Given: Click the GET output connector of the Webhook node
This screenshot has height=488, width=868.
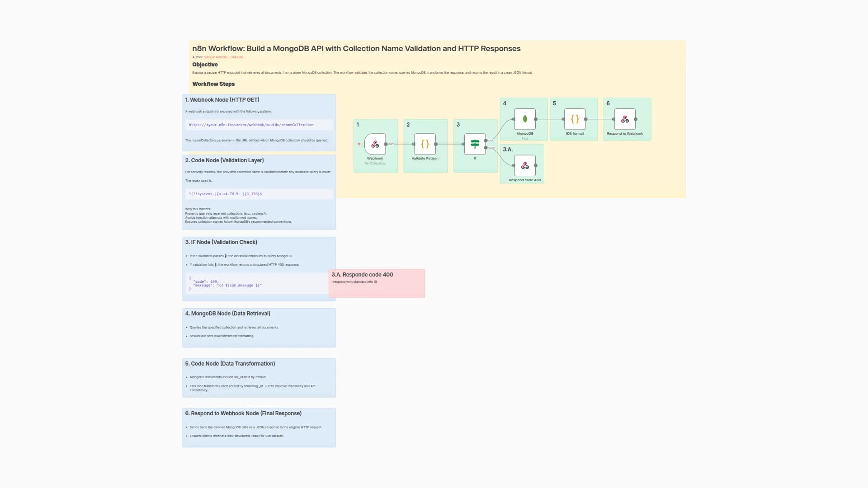Looking at the screenshot, I should [x=386, y=144].
